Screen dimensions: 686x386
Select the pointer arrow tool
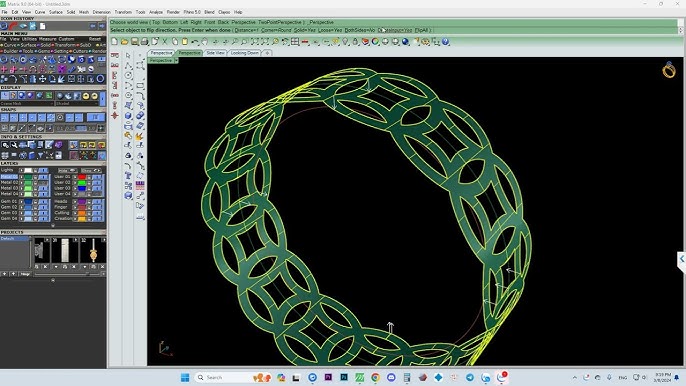click(128, 56)
